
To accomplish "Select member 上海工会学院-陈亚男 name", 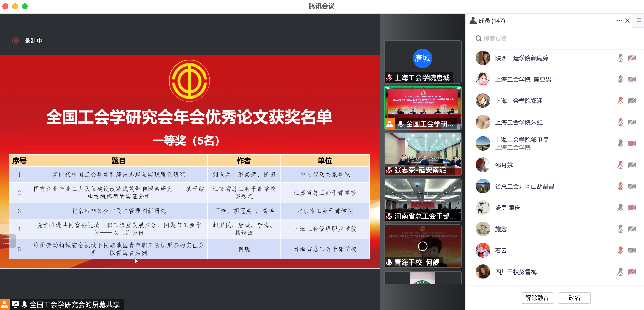I will (523, 80).
